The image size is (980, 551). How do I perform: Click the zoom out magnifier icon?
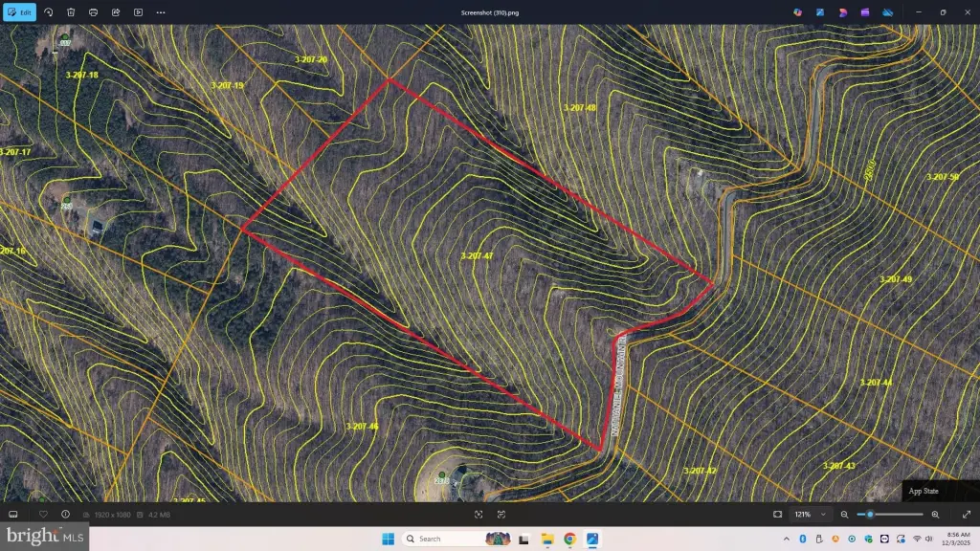(x=844, y=515)
